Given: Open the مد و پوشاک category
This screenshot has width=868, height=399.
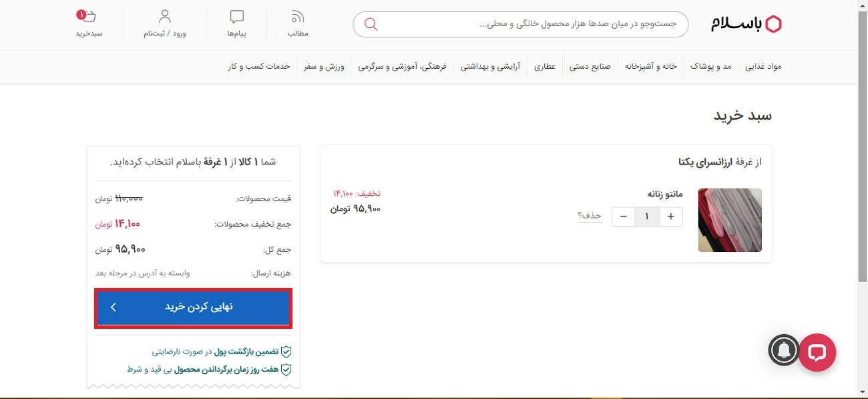Looking at the screenshot, I should click(710, 66).
